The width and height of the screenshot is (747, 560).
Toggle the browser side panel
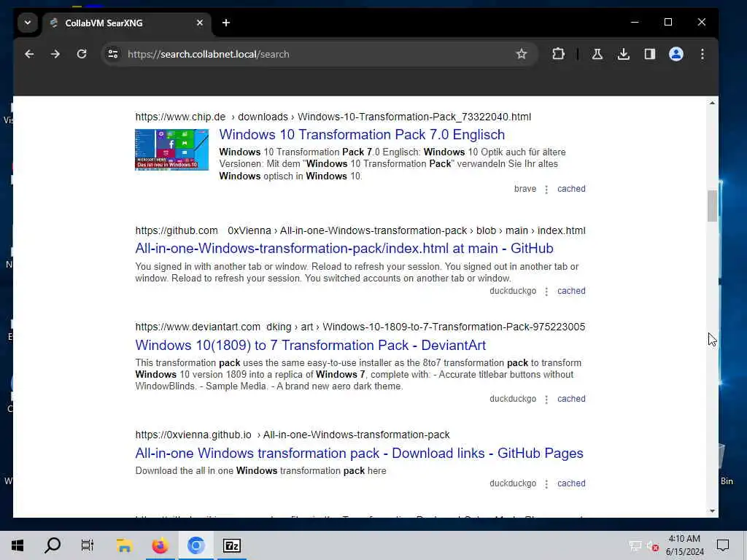650,54
